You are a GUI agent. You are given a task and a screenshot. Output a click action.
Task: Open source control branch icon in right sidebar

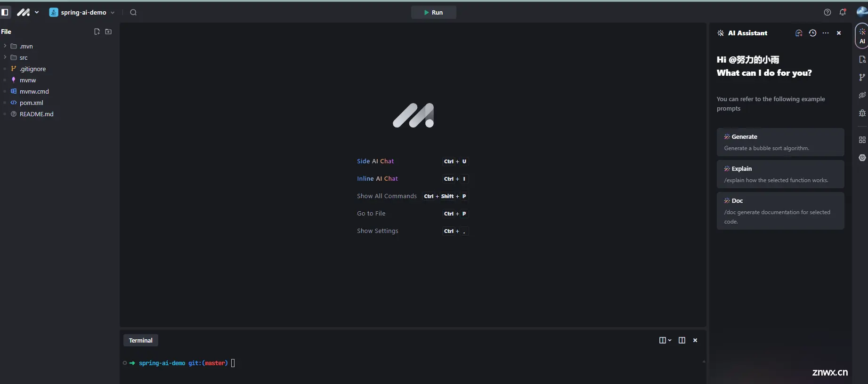[862, 77]
